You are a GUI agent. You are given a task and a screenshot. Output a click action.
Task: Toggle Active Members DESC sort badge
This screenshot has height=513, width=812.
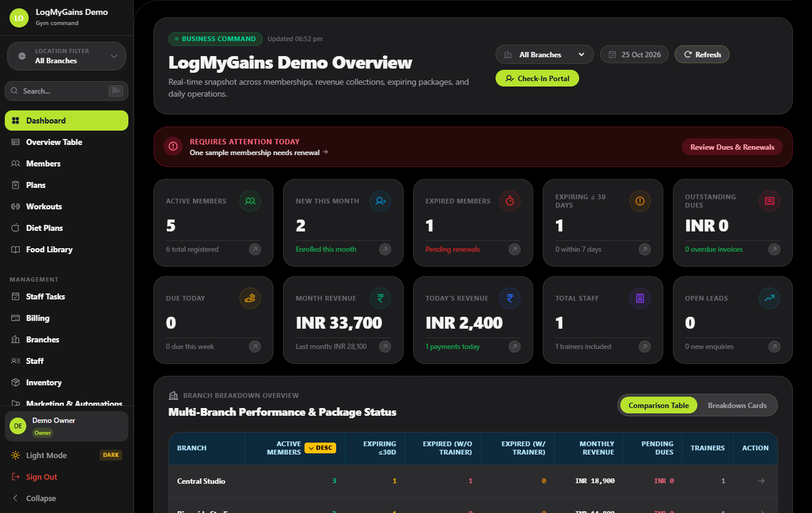click(320, 448)
